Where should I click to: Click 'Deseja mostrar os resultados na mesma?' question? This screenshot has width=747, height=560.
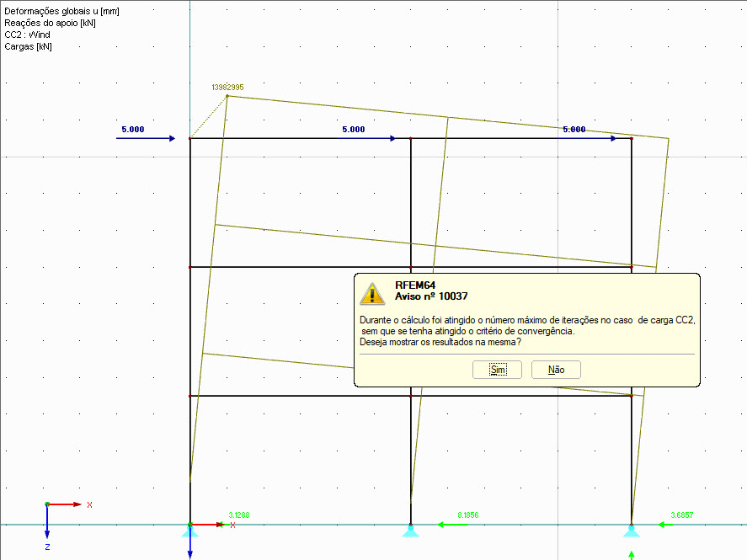(440, 342)
